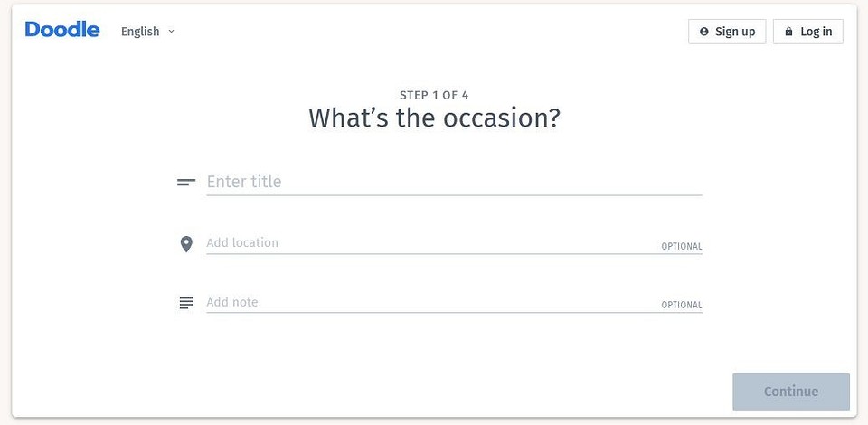Image resolution: width=868 pixels, height=425 pixels.
Task: Expand the chevron beside English
Action: click(x=172, y=32)
